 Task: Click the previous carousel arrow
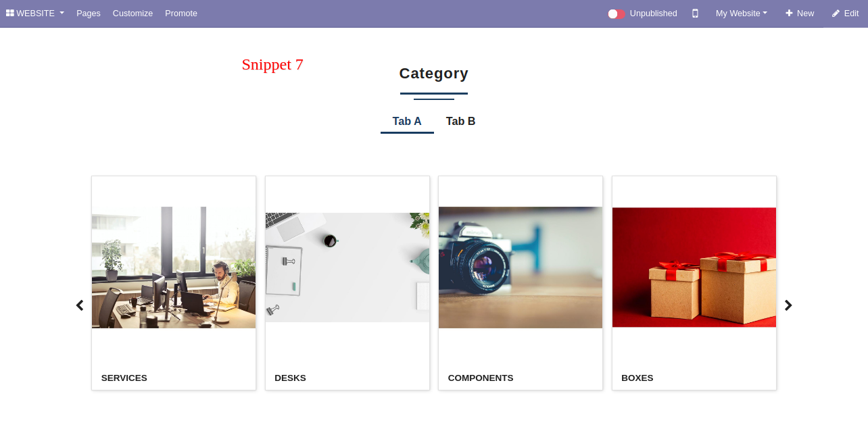click(80, 305)
